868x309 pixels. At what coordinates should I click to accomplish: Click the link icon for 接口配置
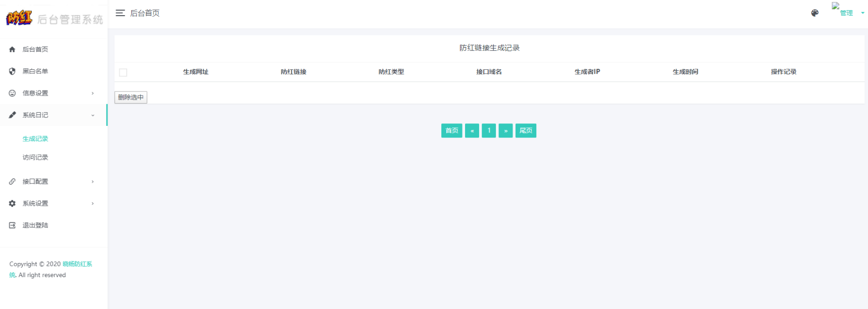(12, 182)
